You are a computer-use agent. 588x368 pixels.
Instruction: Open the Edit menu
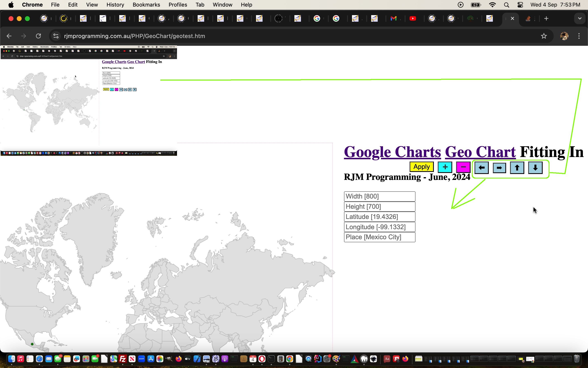[x=73, y=5]
